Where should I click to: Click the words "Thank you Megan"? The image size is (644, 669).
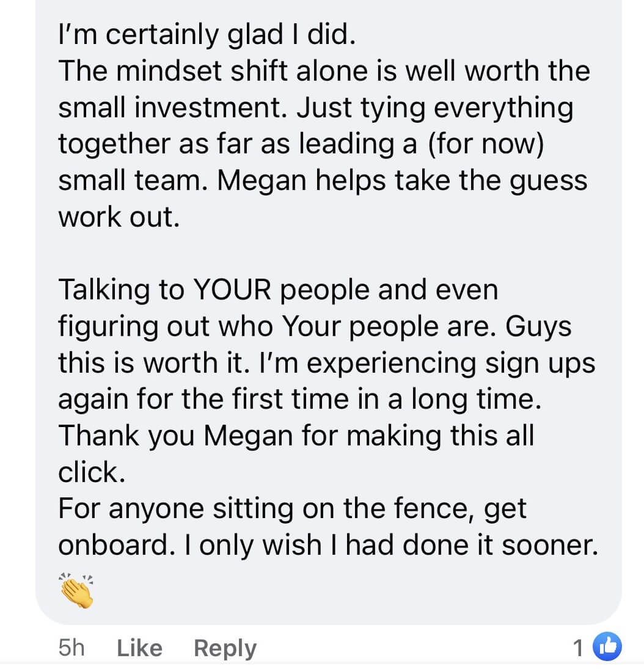click(176, 436)
